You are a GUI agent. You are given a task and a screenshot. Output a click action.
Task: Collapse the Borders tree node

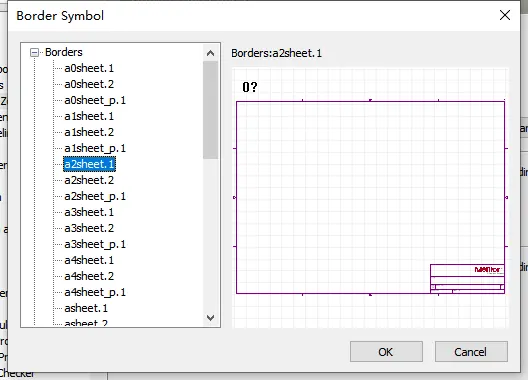tap(34, 53)
